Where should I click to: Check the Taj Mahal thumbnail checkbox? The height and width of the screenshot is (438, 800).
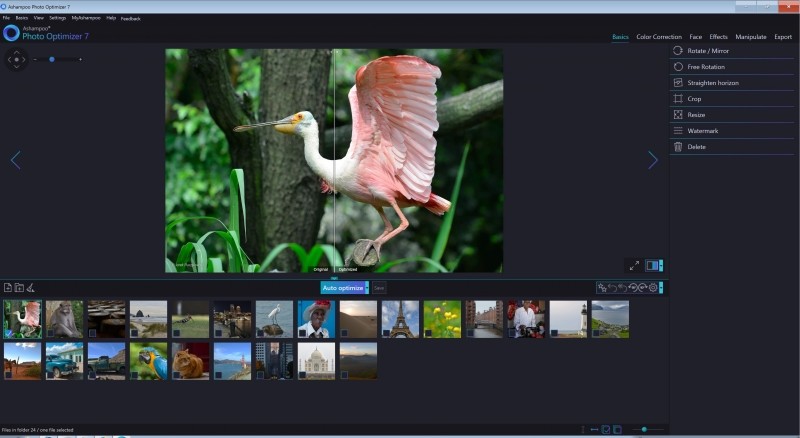click(303, 375)
